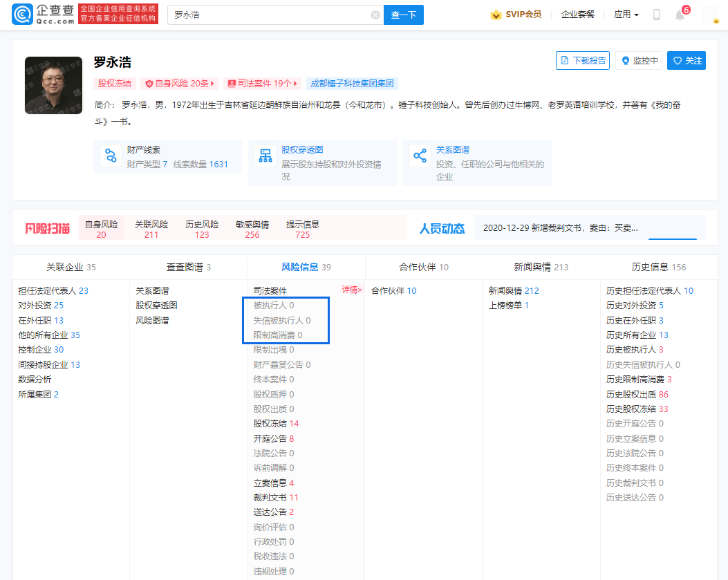Click the SVIP会员 crown icon
728x580 pixels.
[496, 14]
